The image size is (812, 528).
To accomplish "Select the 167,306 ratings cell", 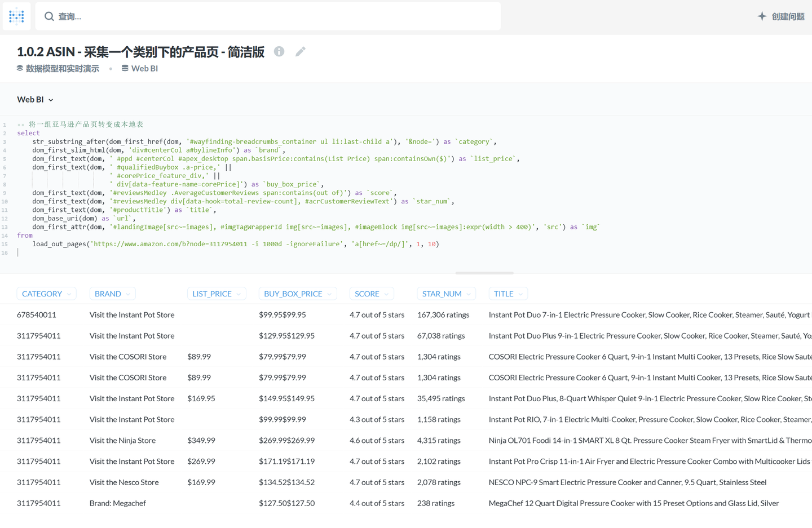I will pyautogui.click(x=443, y=314).
